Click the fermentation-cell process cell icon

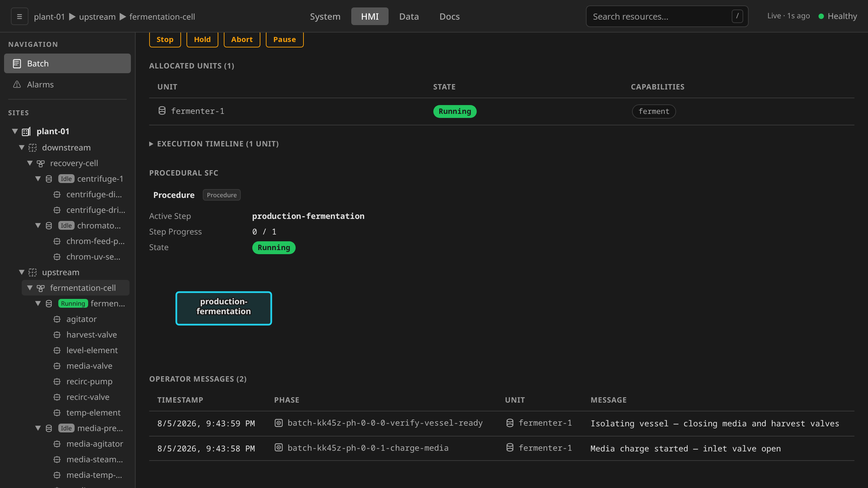[41, 288]
